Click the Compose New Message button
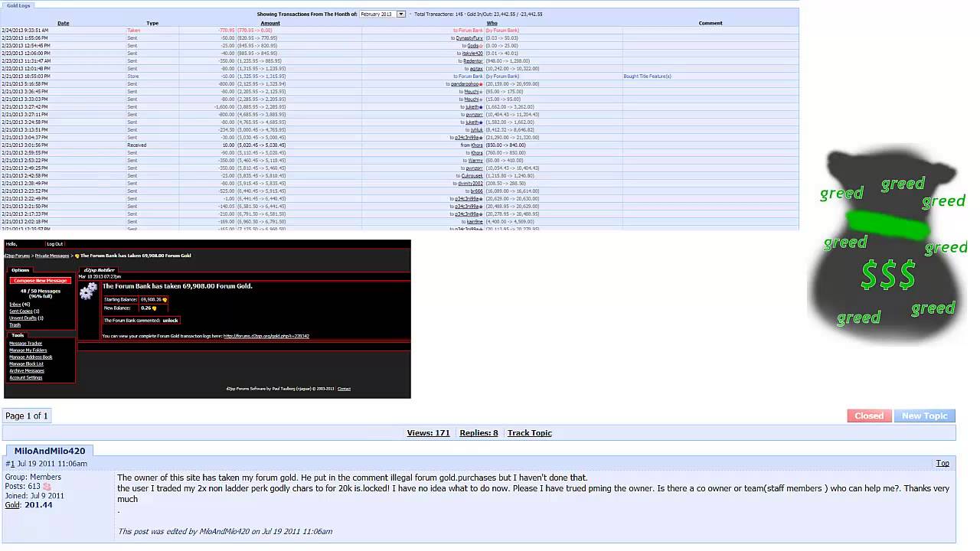980x551 pixels. pyautogui.click(x=41, y=281)
